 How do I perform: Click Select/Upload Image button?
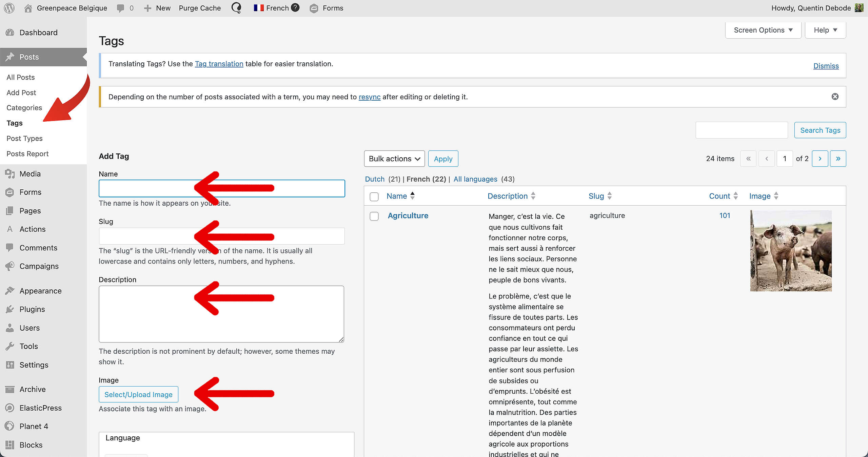(138, 395)
